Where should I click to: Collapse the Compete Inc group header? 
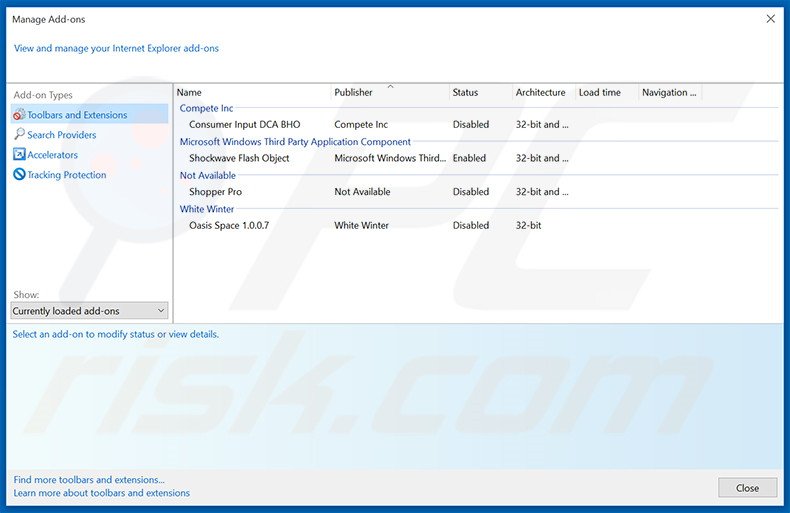[206, 108]
